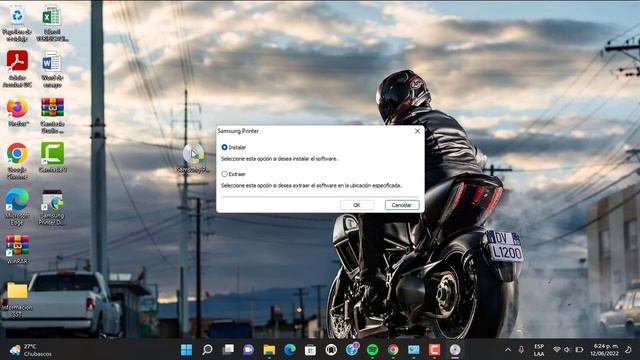Expand the hidden system tray icons chevron
This screenshot has width=640, height=360.
pyautogui.click(x=508, y=350)
